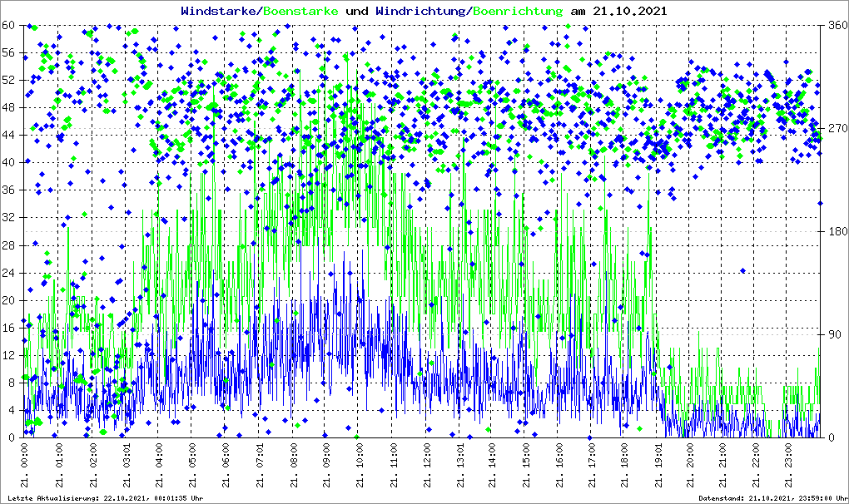Click the '21. 22:00' time axis label
The height and width of the screenshot is (504, 849).
coord(757,465)
